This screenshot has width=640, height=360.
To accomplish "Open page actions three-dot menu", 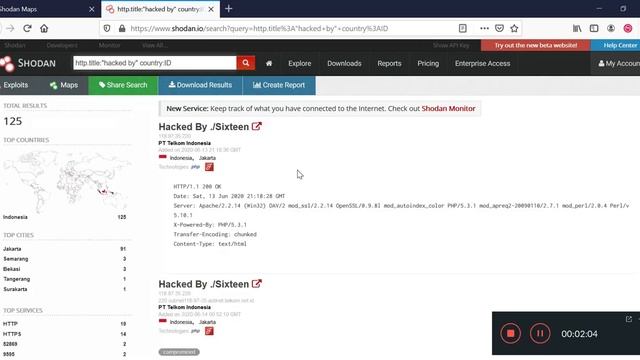I will coord(484,28).
